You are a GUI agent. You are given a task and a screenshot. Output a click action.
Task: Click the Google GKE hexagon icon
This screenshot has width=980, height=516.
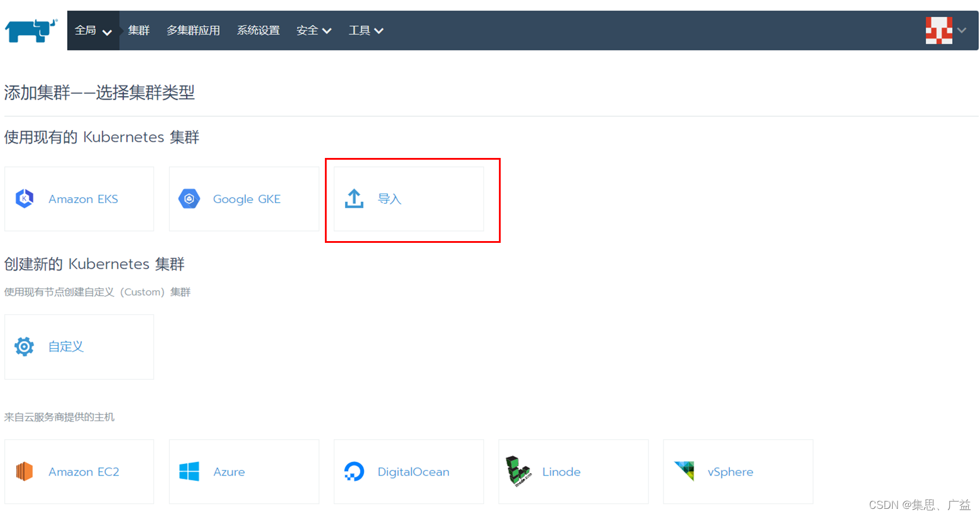189,198
